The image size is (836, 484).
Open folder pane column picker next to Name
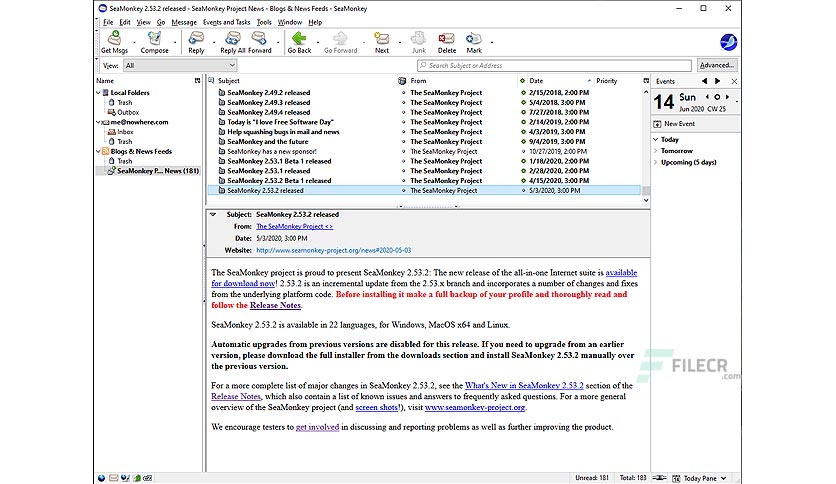(x=197, y=81)
